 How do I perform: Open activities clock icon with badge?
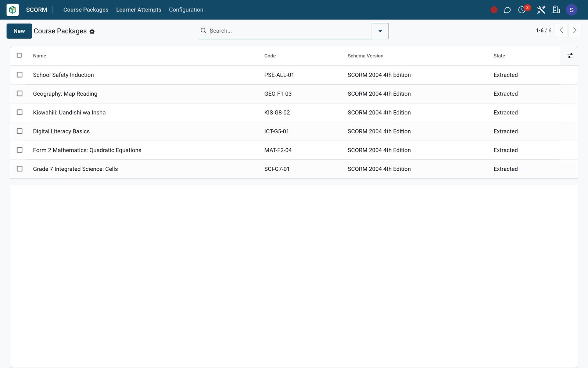tap(522, 10)
